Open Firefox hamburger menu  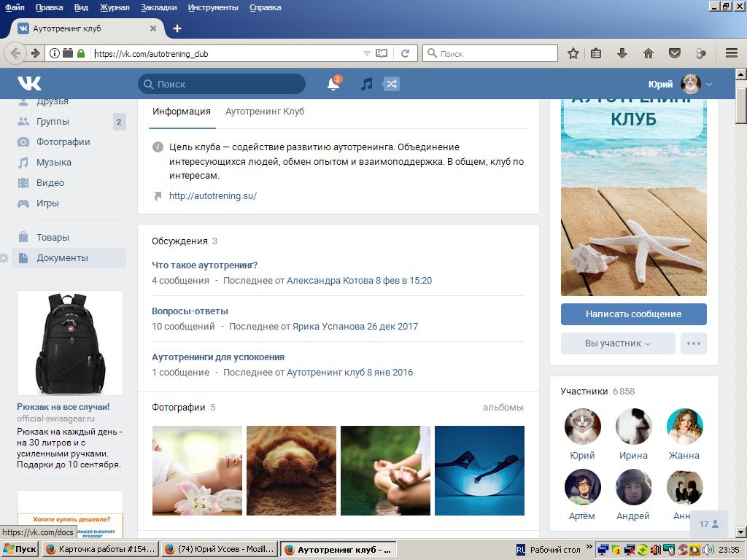(x=732, y=53)
